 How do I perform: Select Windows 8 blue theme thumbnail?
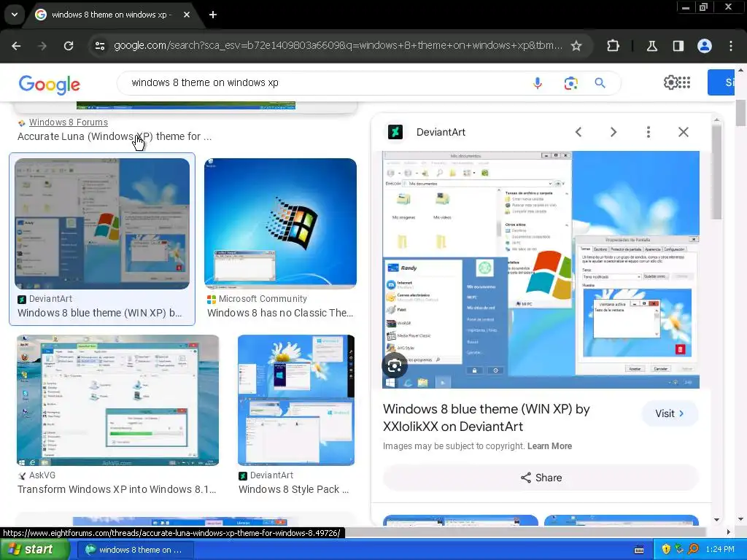click(102, 224)
